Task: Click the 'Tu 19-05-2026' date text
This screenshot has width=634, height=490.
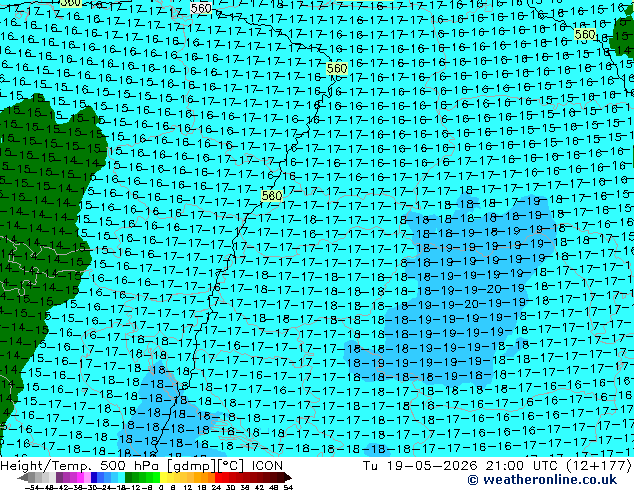Action: (420, 466)
